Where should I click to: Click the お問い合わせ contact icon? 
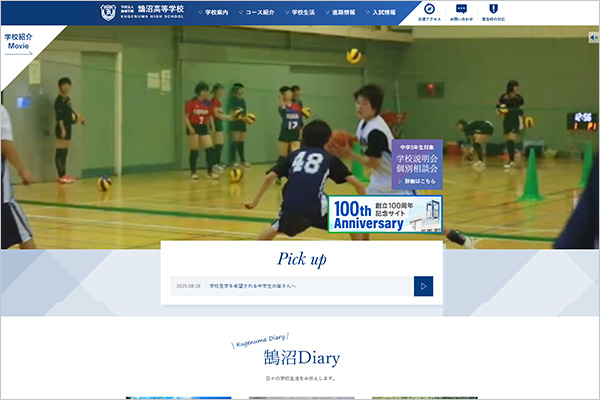click(461, 12)
